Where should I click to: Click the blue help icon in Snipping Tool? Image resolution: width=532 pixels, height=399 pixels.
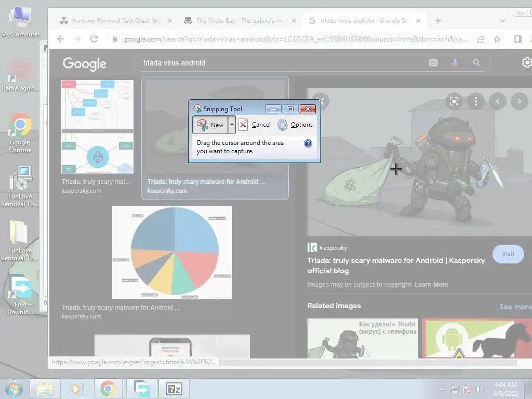click(308, 143)
